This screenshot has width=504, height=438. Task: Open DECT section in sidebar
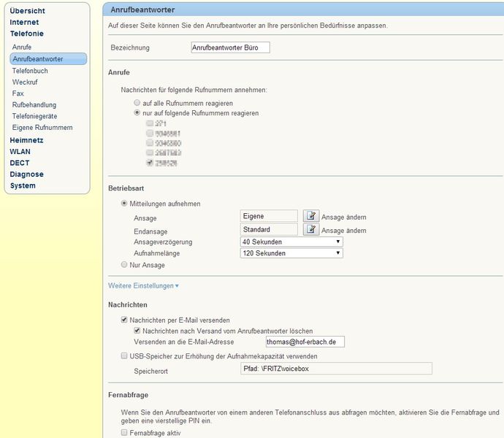tap(19, 163)
